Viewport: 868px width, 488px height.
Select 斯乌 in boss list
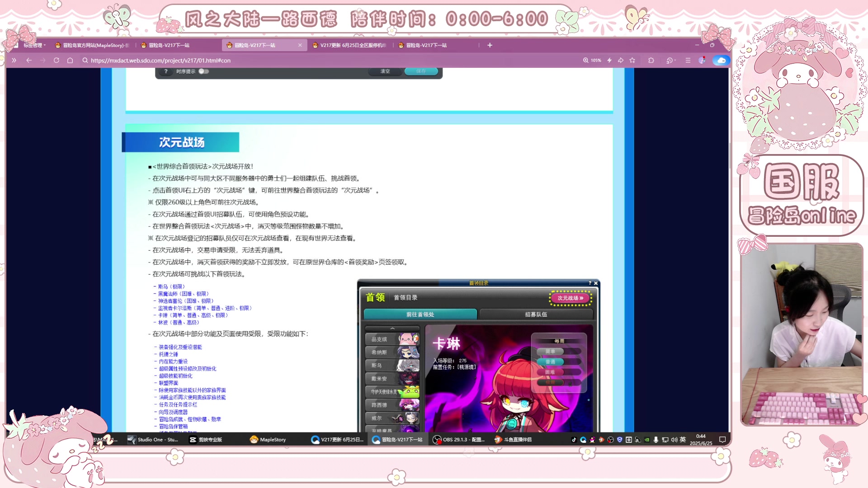pos(392,366)
